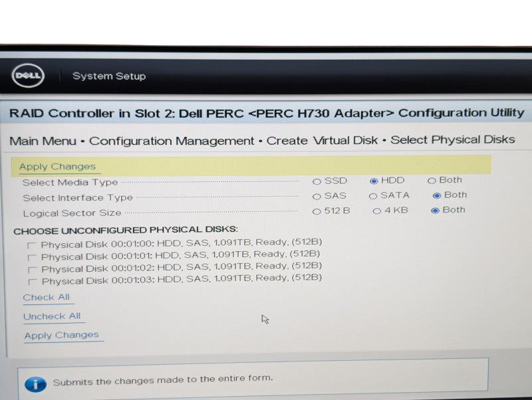
Task: Click the Dell logo icon
Action: (28, 75)
